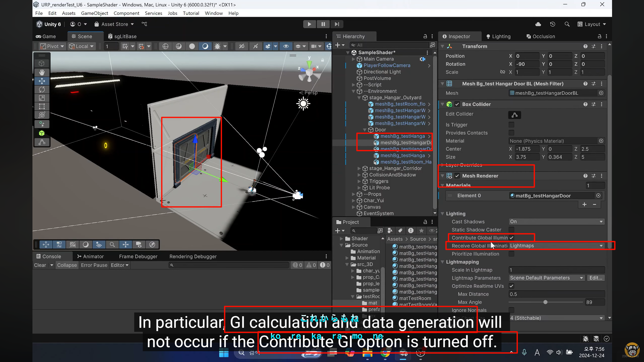This screenshot has height=362, width=644.
Task: Open the Frame Debugger tab
Action: tap(138, 256)
